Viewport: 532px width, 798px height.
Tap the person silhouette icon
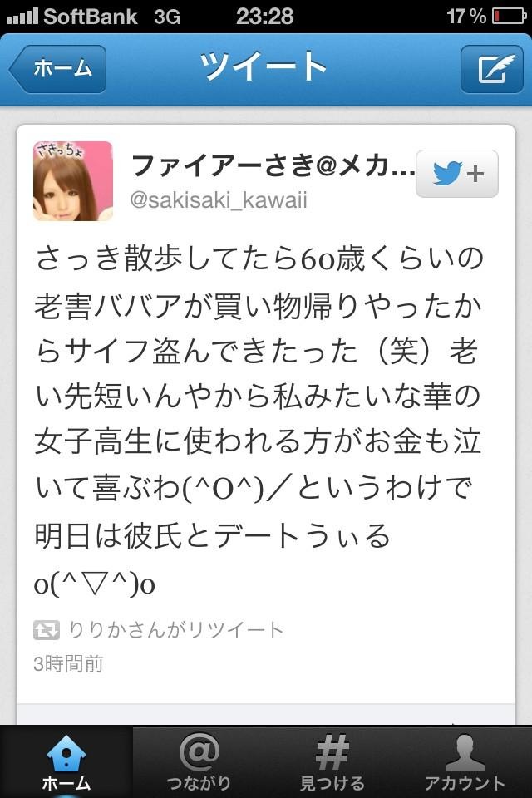click(465, 752)
